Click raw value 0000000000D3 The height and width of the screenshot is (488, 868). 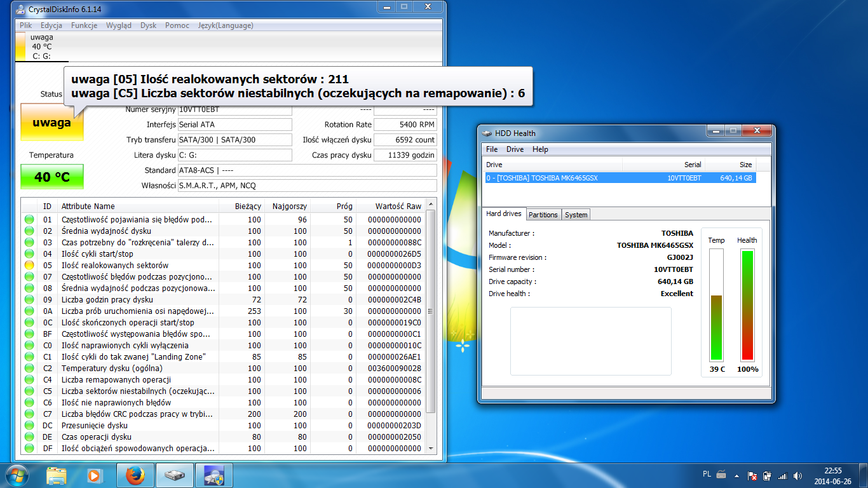coord(394,265)
